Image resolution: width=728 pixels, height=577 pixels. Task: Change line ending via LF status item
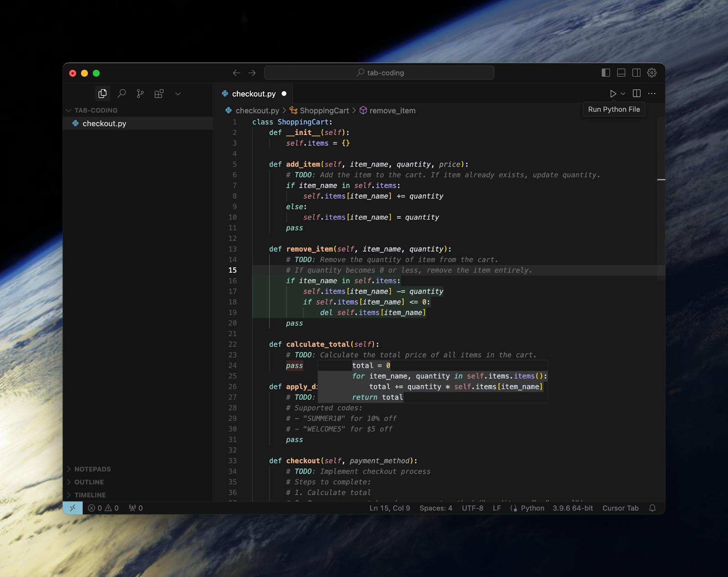[497, 508]
